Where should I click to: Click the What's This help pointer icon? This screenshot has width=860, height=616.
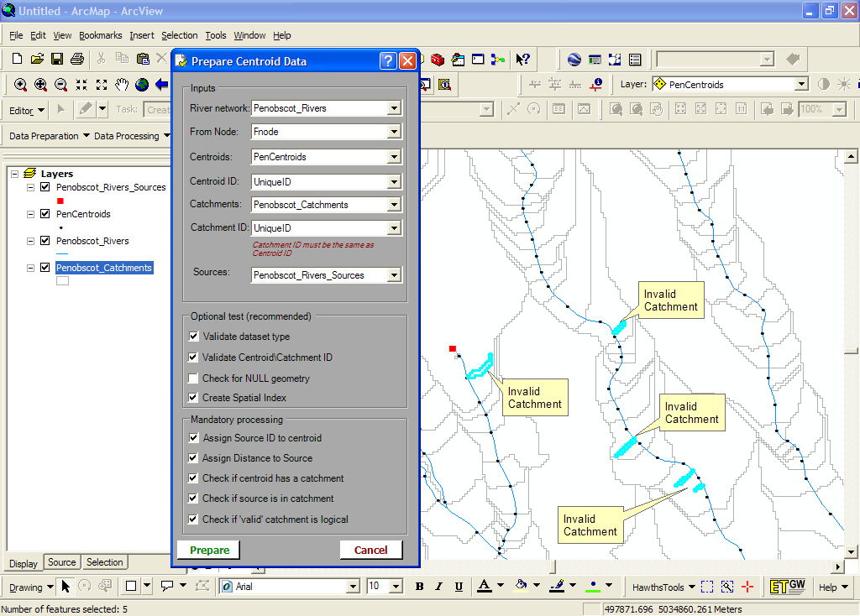point(522,59)
